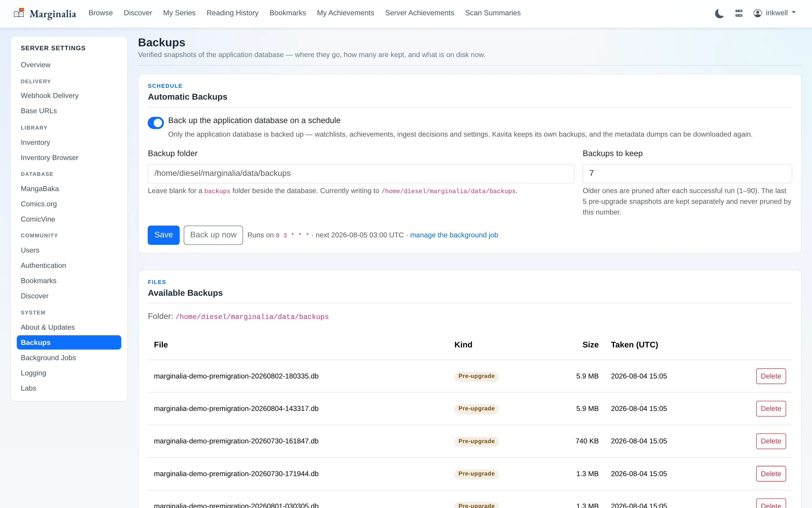Click the Folder path under Available Backups
This screenshot has width=812, height=508.
point(252,316)
